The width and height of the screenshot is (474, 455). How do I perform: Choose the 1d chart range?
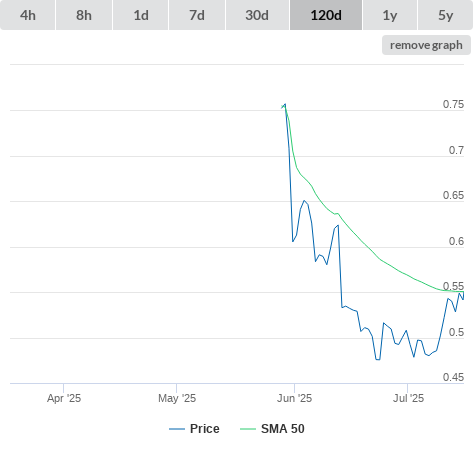(x=141, y=15)
